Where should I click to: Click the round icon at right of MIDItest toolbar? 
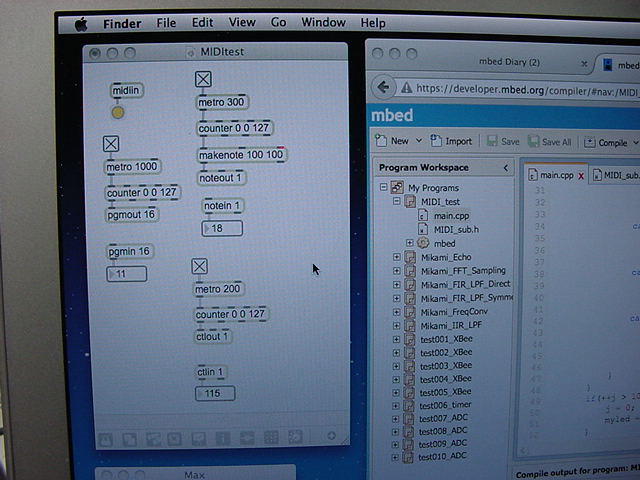(x=331, y=436)
